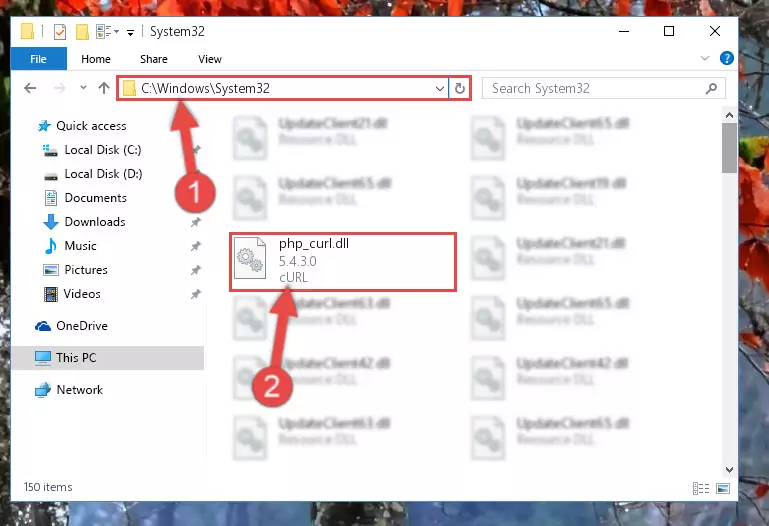769x526 pixels.
Task: Select the php_curl.dll file
Action: pyautogui.click(x=343, y=262)
